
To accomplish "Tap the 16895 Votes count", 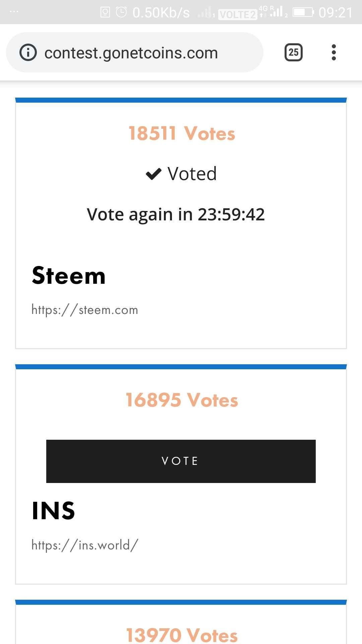I will click(182, 400).
